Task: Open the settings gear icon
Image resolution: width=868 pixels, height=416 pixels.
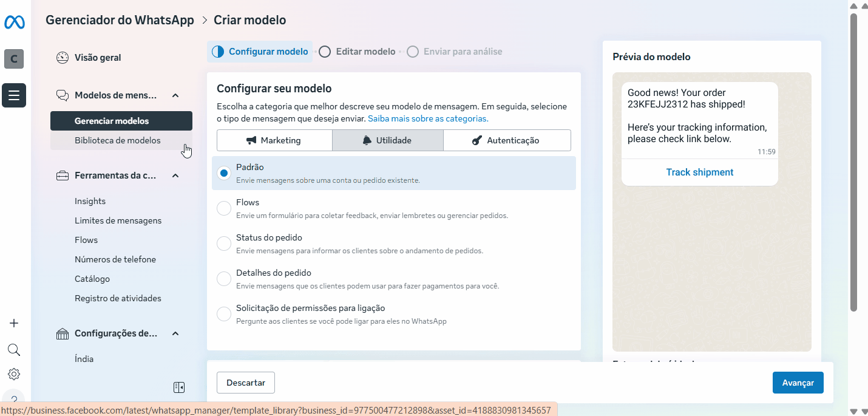Action: point(14,374)
